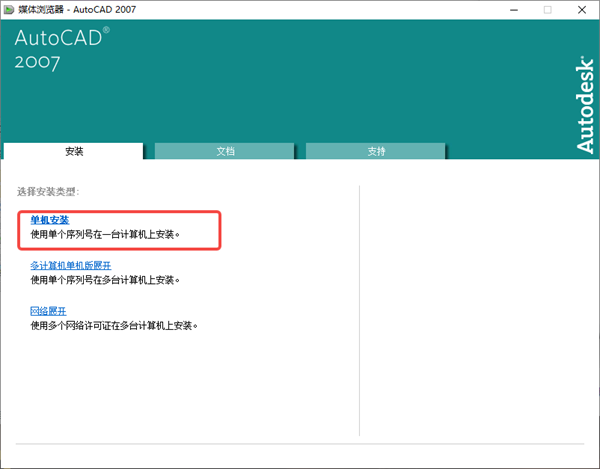Switch to the 文档 tab

pyautogui.click(x=225, y=151)
